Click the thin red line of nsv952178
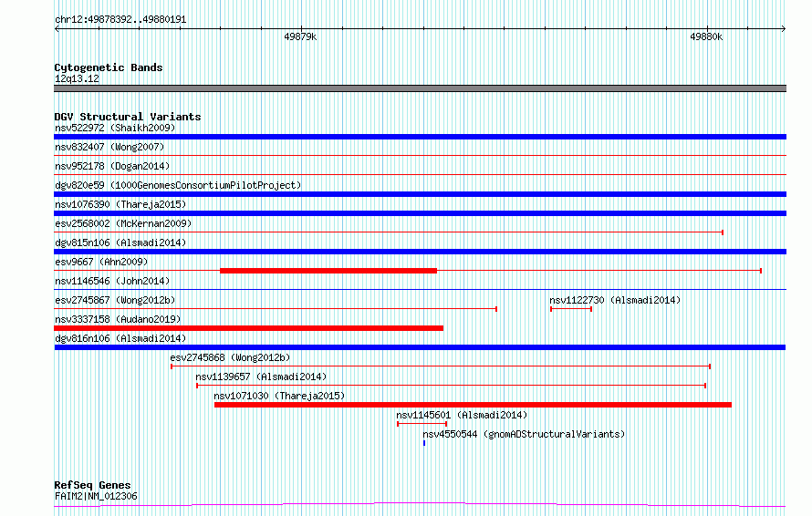Viewport: 812px width, 516px height. [420, 174]
